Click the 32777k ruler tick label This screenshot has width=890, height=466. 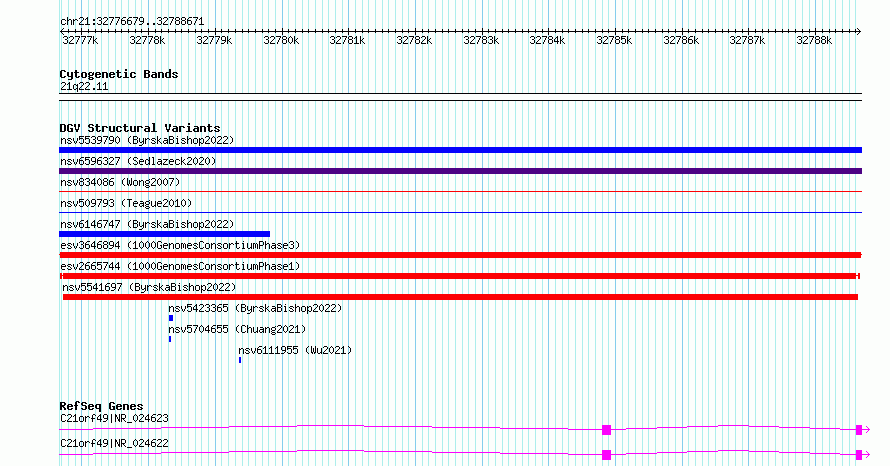80,40
